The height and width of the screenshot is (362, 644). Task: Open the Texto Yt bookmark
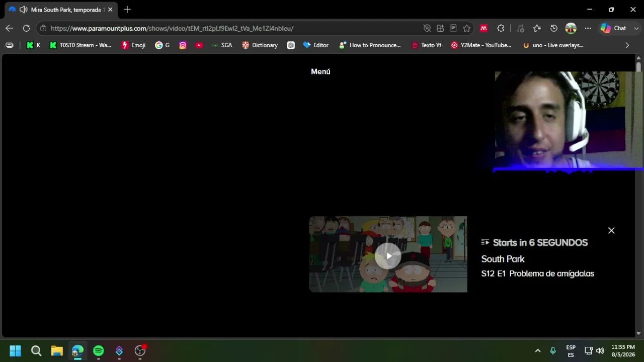(x=426, y=45)
